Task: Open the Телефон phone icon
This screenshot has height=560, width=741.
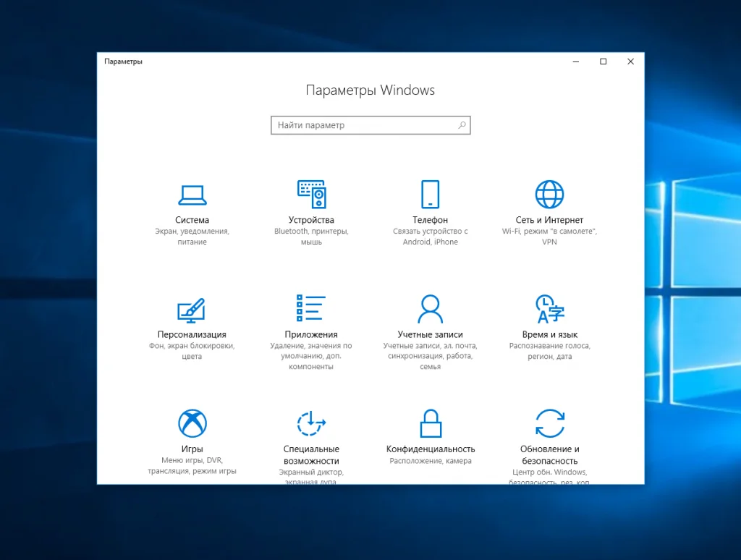Action: 430,194
